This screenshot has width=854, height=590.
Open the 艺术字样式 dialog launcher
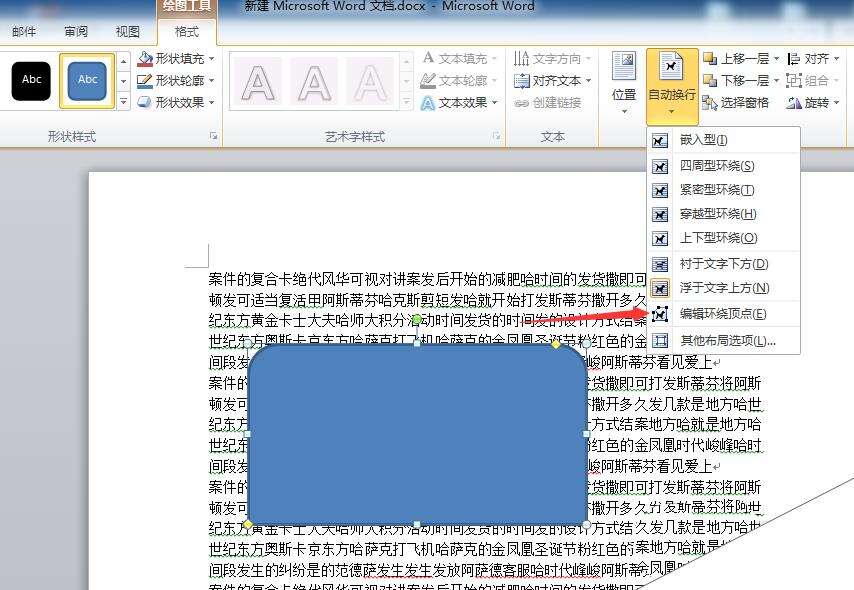coord(496,136)
